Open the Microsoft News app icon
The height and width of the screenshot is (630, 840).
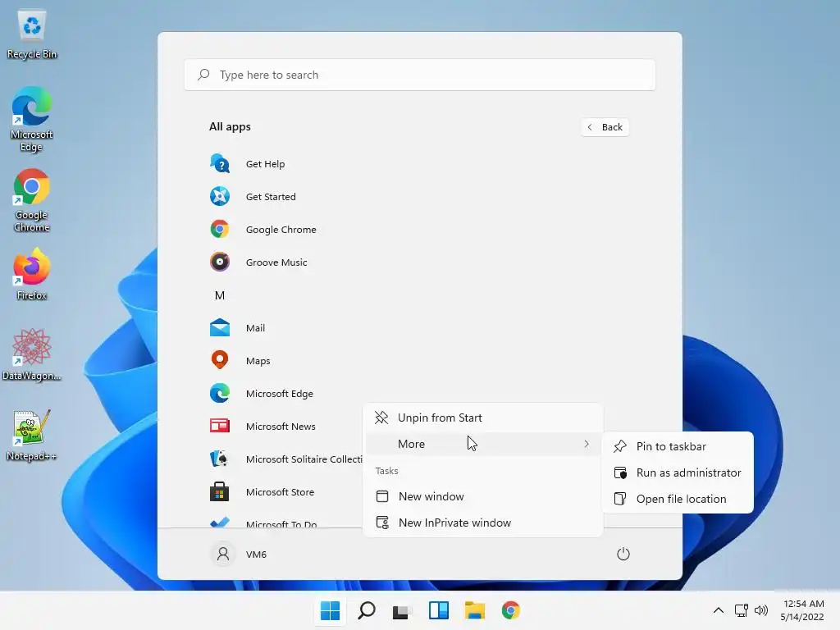click(220, 426)
